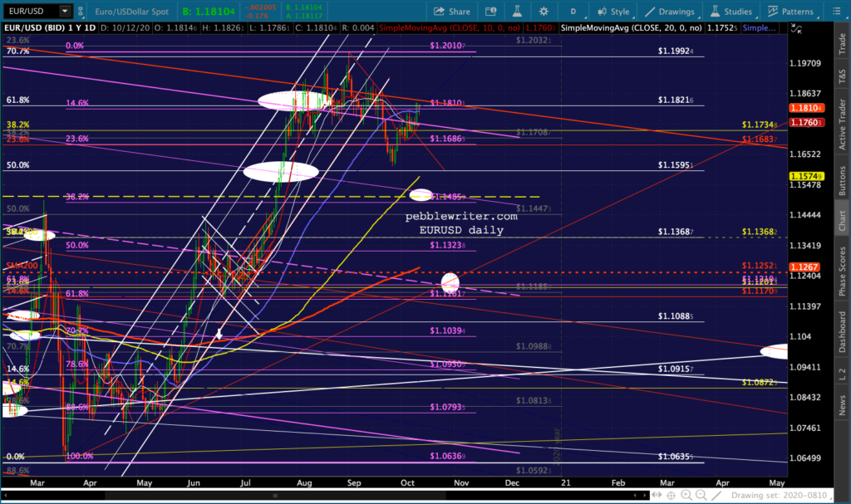Open the Buttons sidebar tab
The width and height of the screenshot is (851, 504).
(x=842, y=180)
